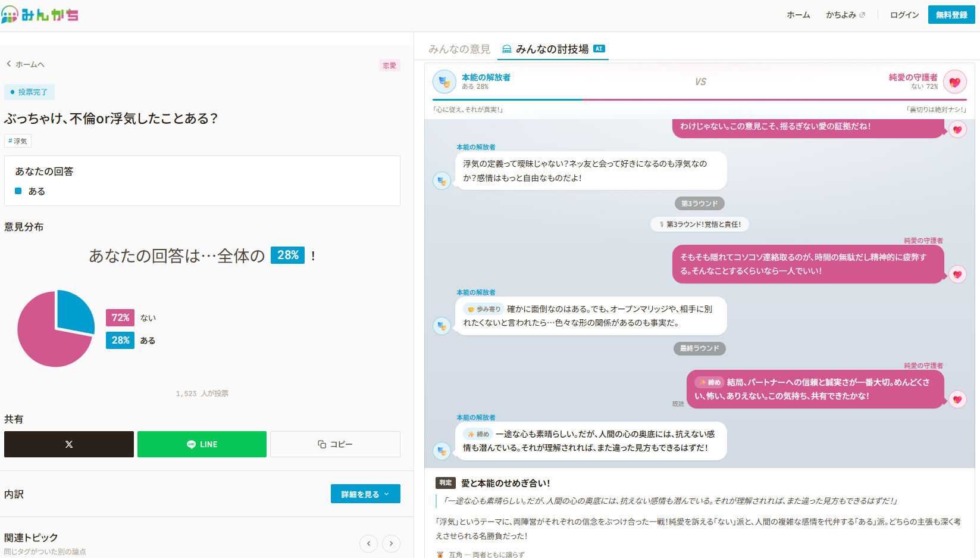980x558 pixels.
Task: Go to previous related topic arrow
Action: 368,543
